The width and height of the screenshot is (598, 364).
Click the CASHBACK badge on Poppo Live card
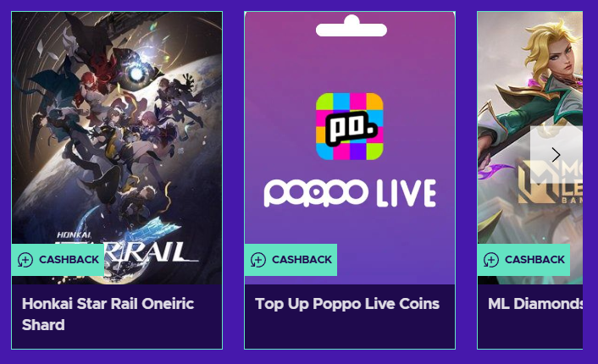(291, 260)
